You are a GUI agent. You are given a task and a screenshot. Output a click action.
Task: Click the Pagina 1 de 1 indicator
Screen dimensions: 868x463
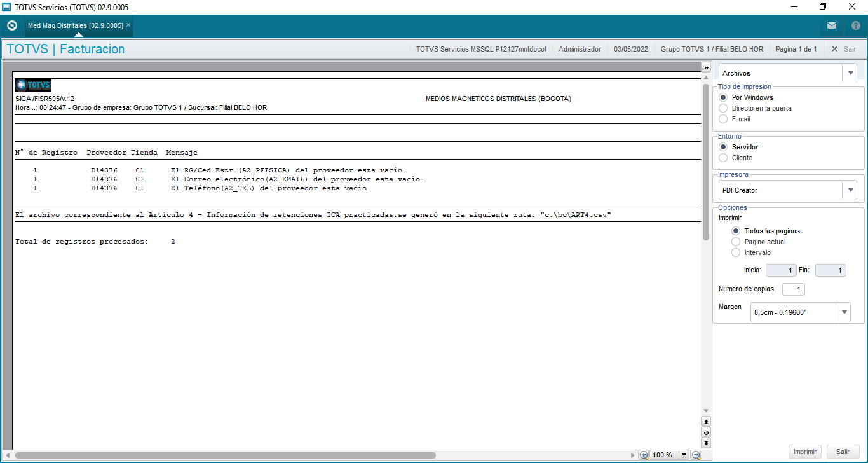(796, 49)
